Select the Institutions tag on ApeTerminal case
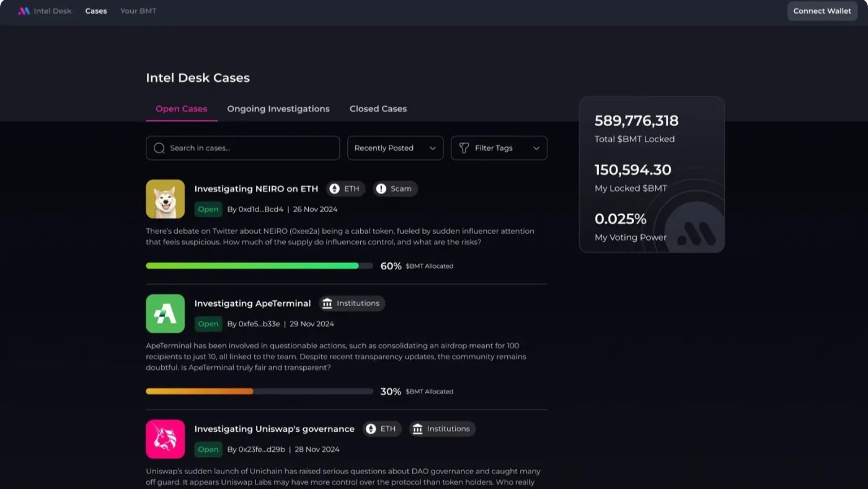The height and width of the screenshot is (489, 868). [x=352, y=303]
